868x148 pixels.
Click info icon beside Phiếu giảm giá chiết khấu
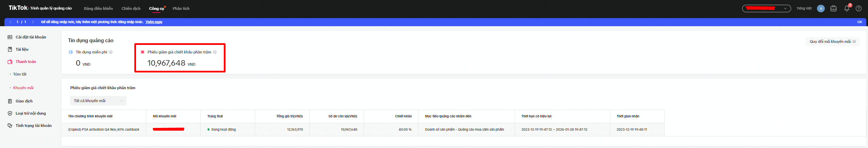[215, 52]
